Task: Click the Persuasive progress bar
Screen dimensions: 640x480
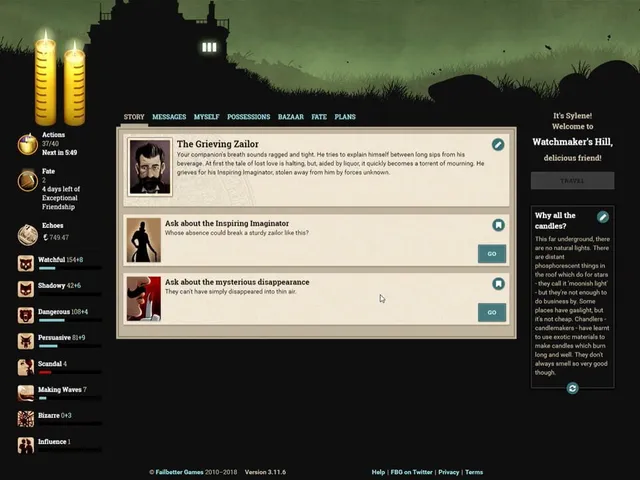Action: tap(70, 346)
